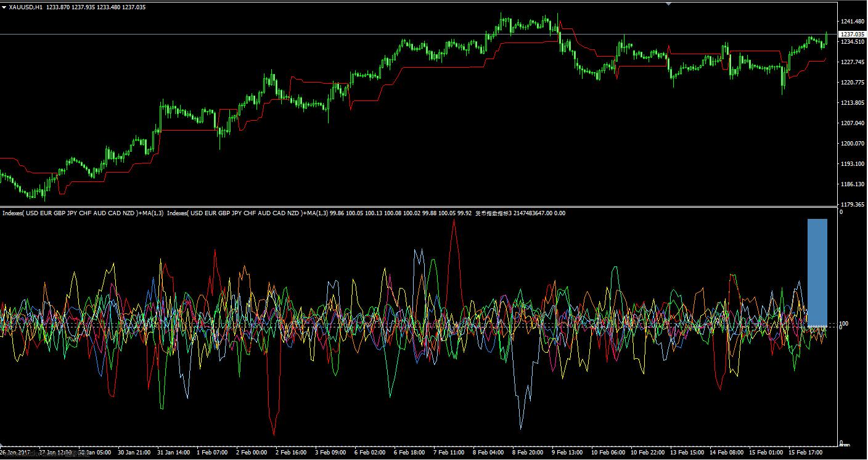This screenshot has height=460, width=868.
Task: Click the 10 Feb 22:00 time label
Action: pos(647,453)
